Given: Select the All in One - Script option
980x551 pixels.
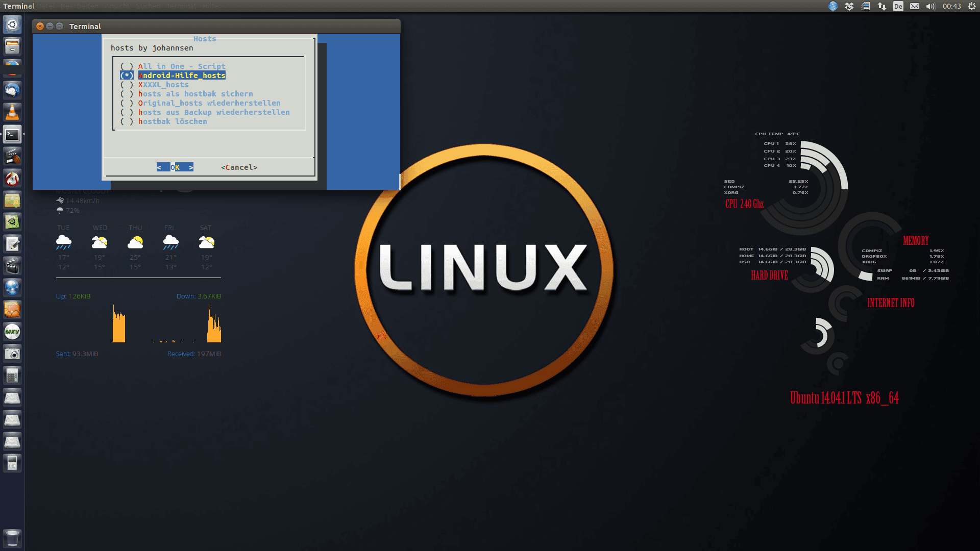Looking at the screenshot, I should coord(173,66).
